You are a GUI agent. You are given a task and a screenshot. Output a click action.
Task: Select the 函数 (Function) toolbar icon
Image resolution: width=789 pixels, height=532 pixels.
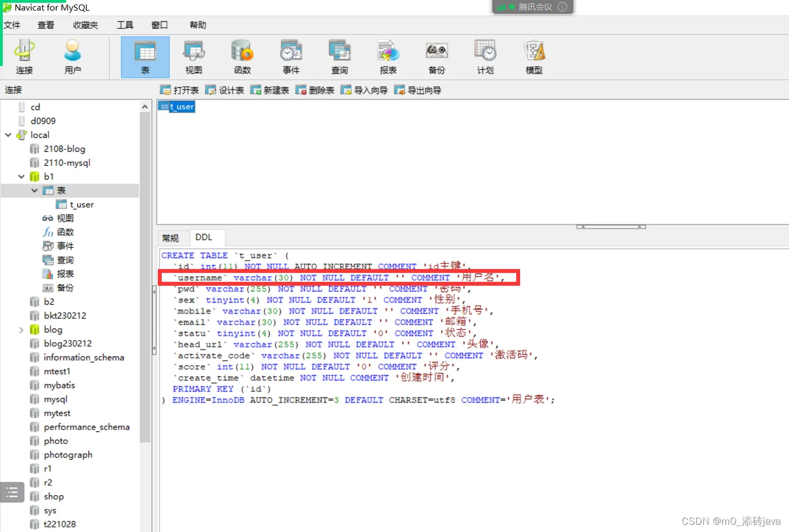click(x=242, y=57)
